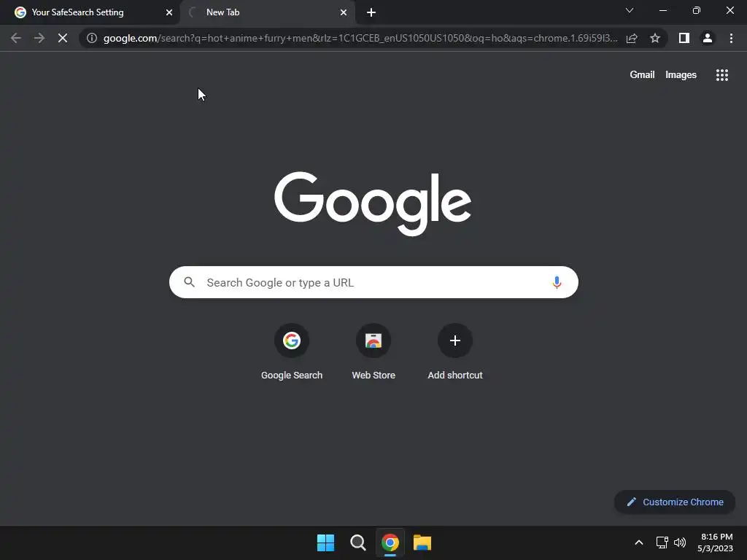Show hidden tray icons chevron
The width and height of the screenshot is (747, 560).
pyautogui.click(x=639, y=542)
